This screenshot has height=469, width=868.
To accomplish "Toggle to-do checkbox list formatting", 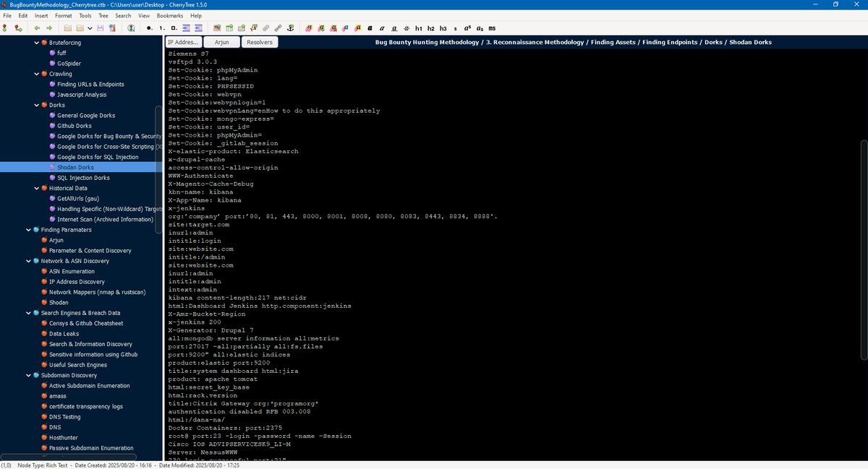I will pos(173,28).
